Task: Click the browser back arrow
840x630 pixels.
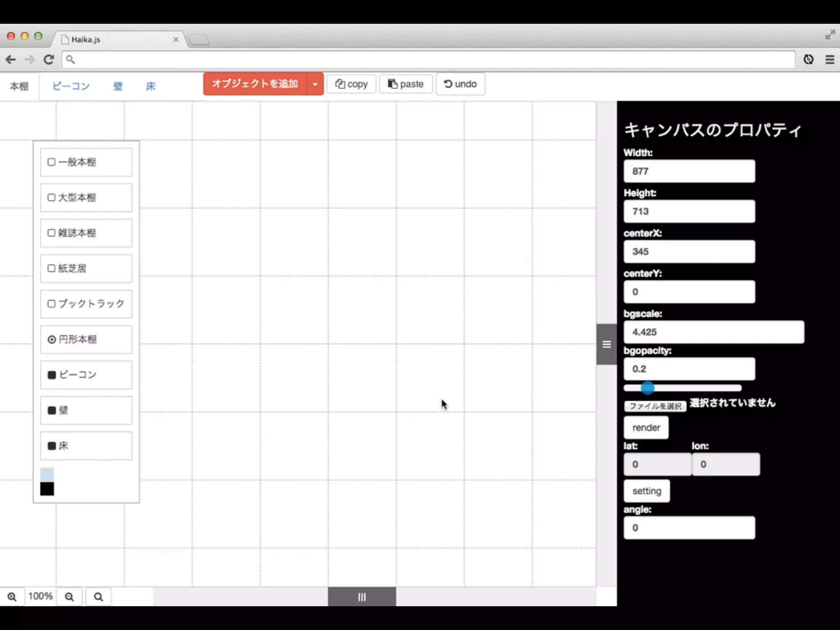Action: click(x=11, y=59)
